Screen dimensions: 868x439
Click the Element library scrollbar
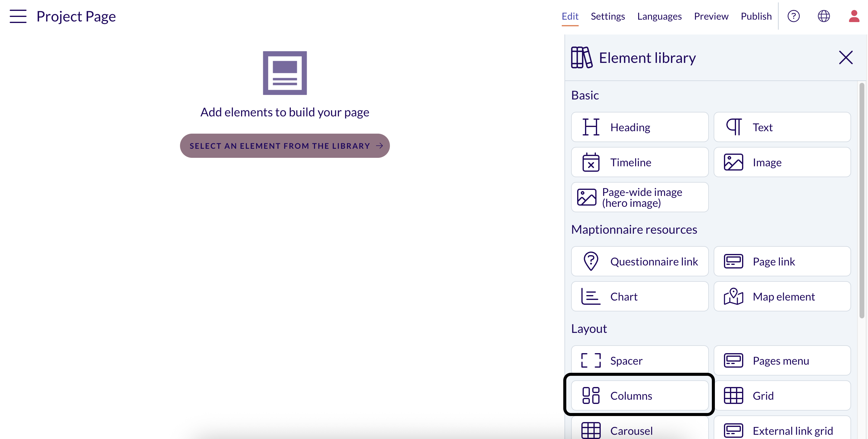click(x=862, y=201)
